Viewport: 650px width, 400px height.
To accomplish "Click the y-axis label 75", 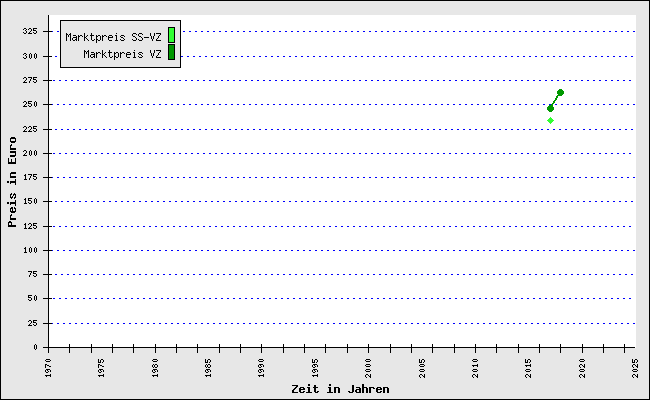I will click(32, 274).
